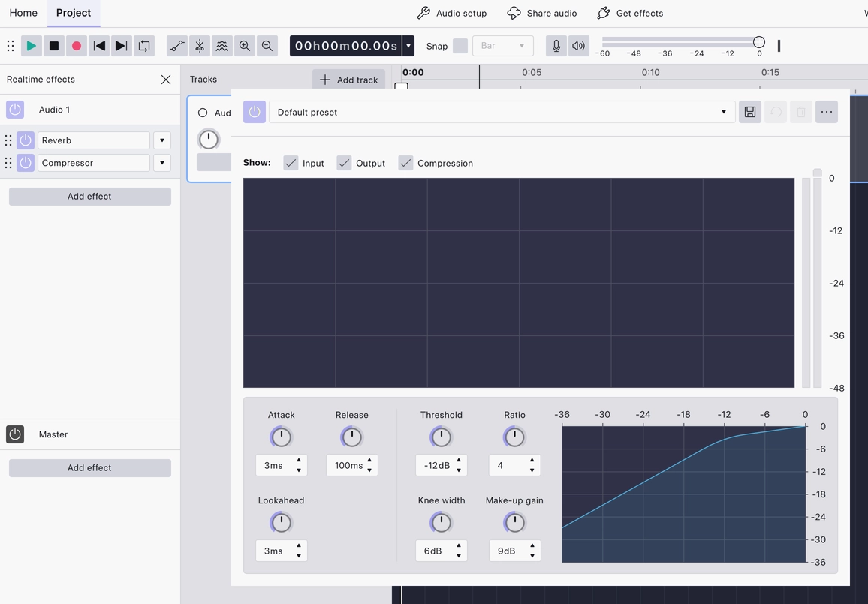
Task: Click the timecode display
Action: click(346, 46)
